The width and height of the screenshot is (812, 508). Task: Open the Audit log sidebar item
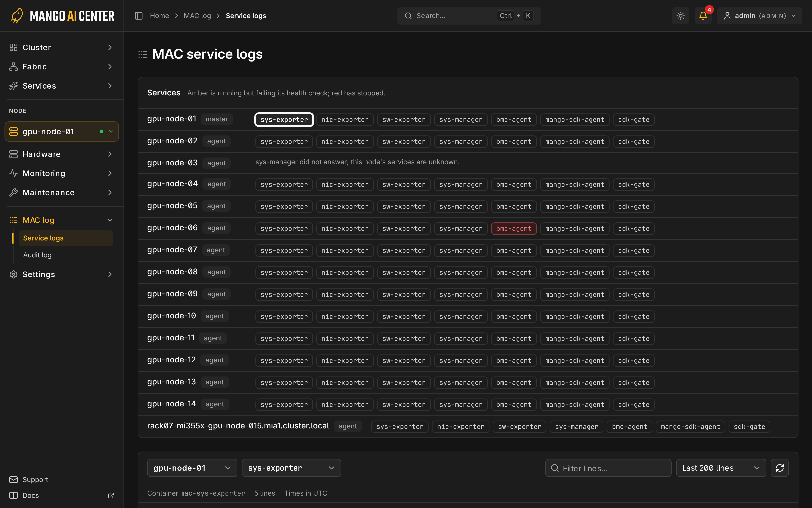pos(66,255)
